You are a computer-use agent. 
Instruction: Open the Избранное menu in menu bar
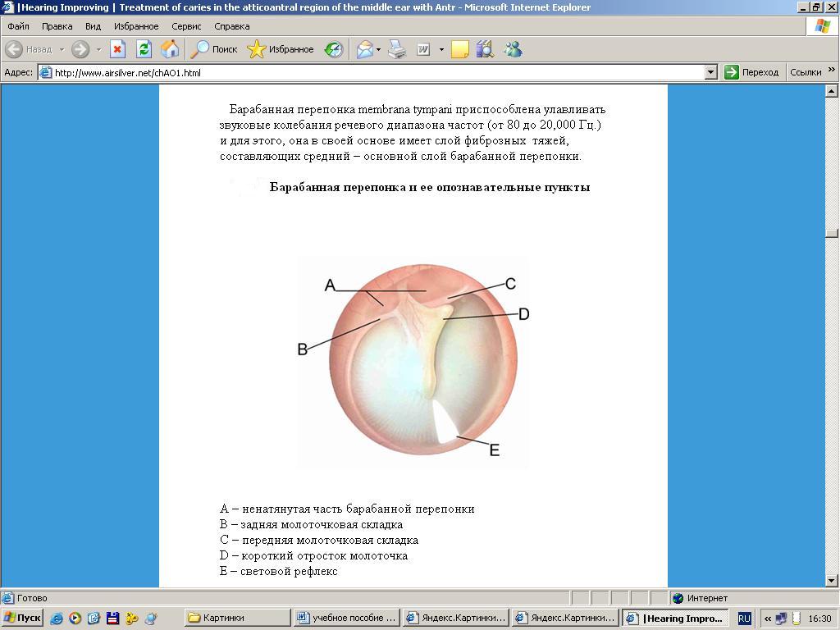point(136,26)
